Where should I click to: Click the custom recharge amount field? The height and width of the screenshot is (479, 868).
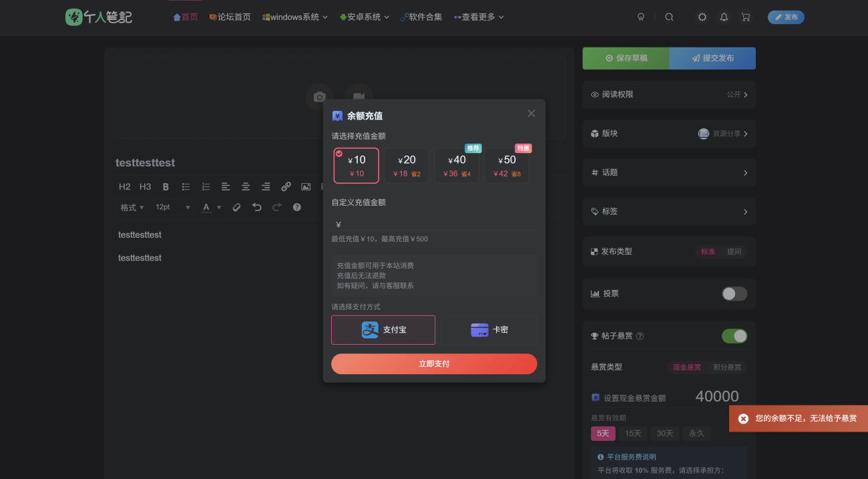coord(437,224)
